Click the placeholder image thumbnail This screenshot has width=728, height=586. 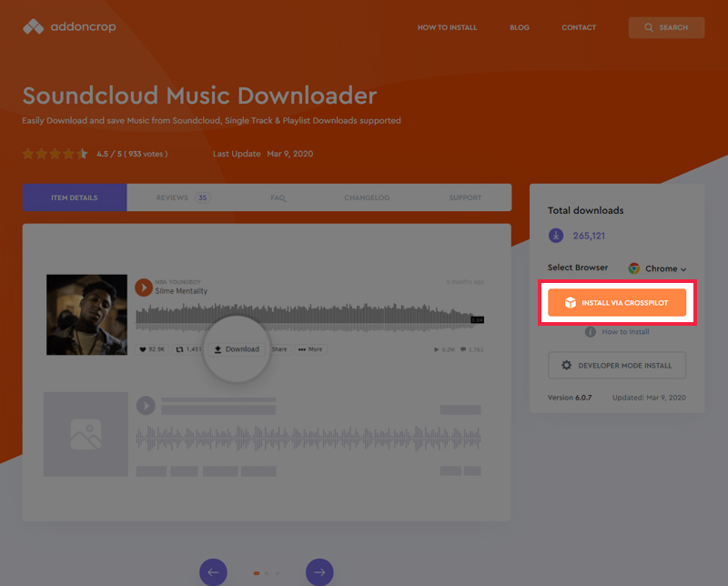click(x=86, y=434)
